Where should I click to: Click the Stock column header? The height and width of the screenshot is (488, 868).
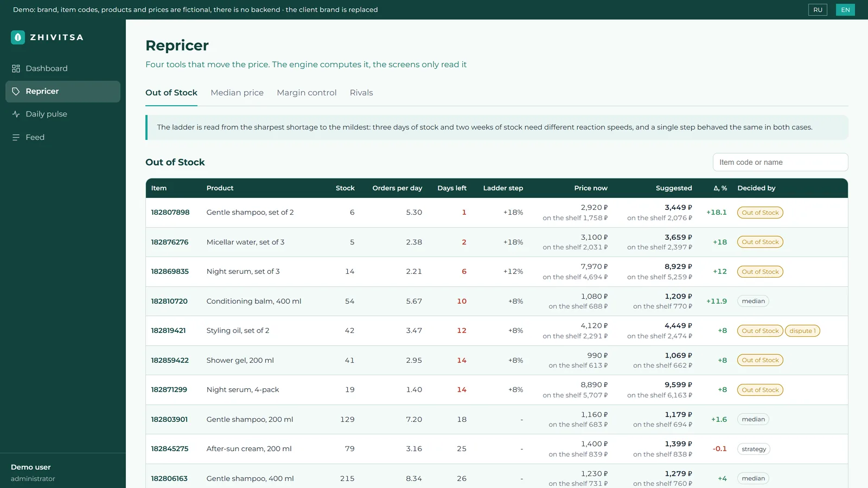tap(345, 188)
